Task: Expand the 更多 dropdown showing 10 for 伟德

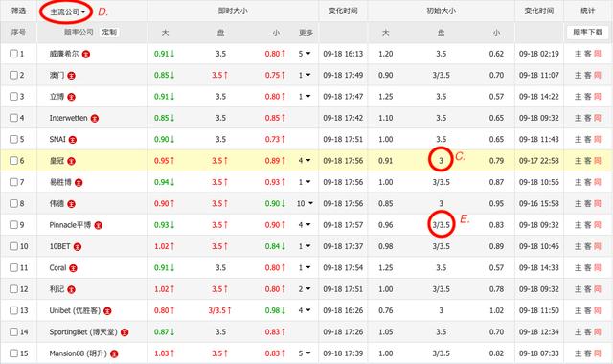Action: (x=305, y=203)
